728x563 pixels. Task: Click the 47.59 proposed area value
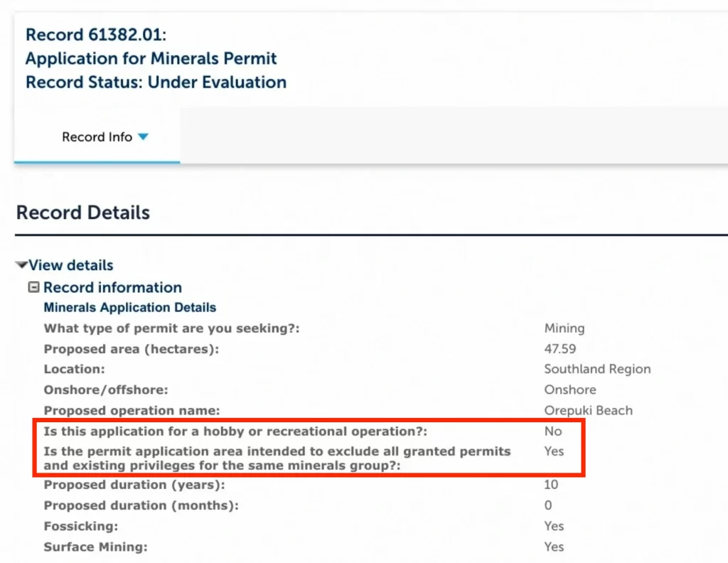[x=560, y=349]
